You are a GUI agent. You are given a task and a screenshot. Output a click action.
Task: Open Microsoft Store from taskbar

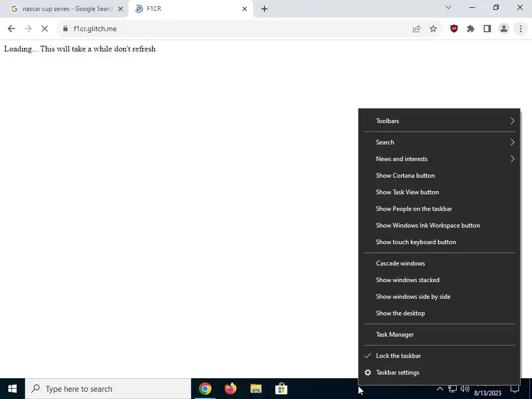coord(281,389)
